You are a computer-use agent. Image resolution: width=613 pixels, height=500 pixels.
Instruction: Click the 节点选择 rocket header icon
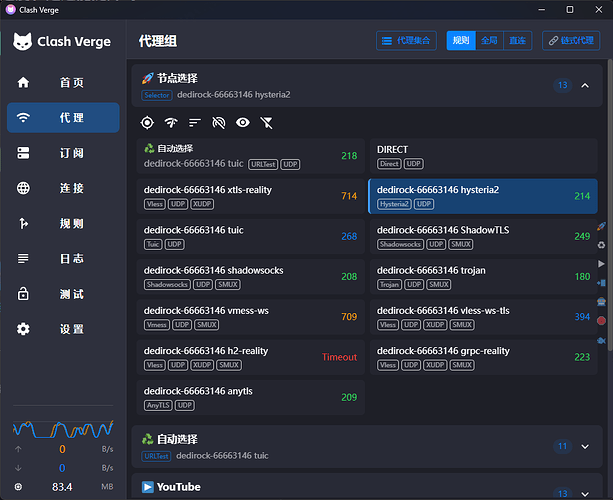(147, 79)
